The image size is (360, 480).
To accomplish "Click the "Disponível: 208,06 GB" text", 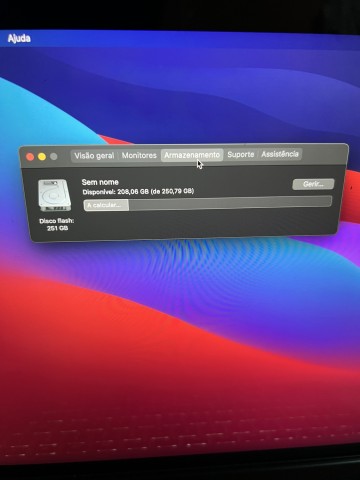I will pyautogui.click(x=138, y=192).
